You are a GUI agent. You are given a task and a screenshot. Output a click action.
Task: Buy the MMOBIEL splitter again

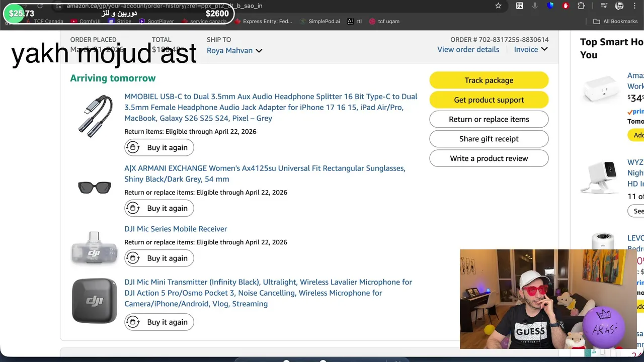(x=159, y=147)
